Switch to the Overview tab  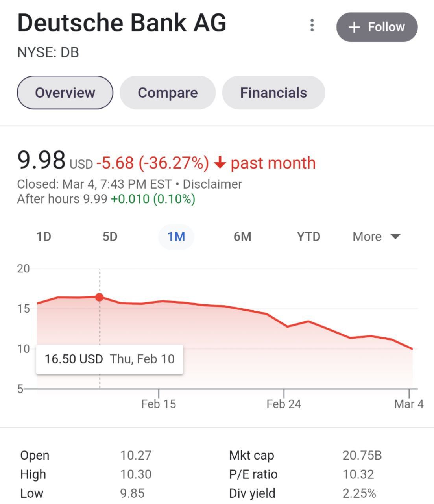click(65, 93)
